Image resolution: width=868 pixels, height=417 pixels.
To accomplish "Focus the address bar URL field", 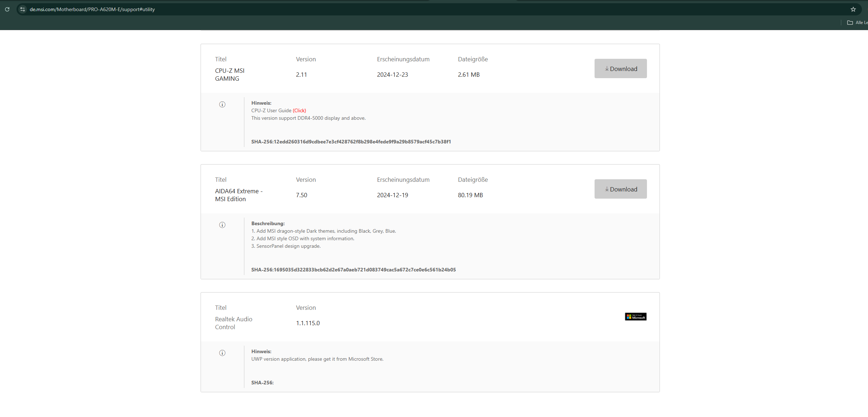I will [x=251, y=9].
